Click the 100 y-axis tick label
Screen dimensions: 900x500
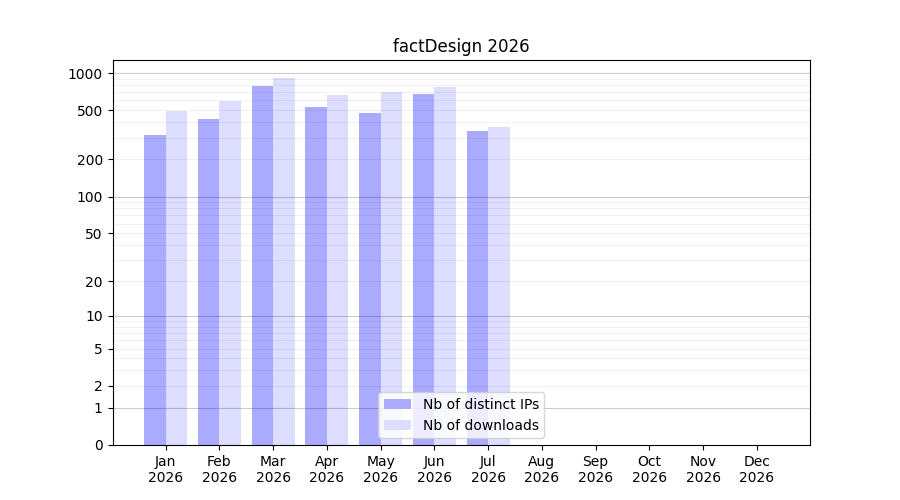(89, 197)
